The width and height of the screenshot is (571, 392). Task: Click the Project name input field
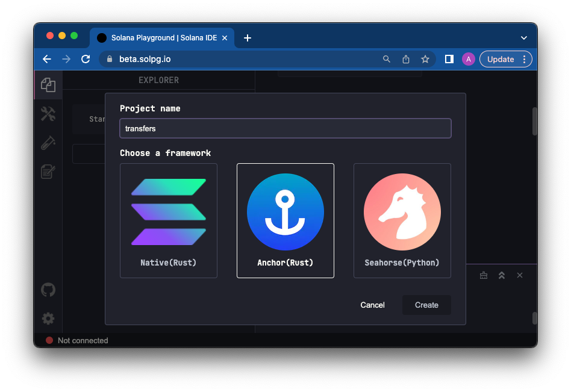click(x=285, y=128)
